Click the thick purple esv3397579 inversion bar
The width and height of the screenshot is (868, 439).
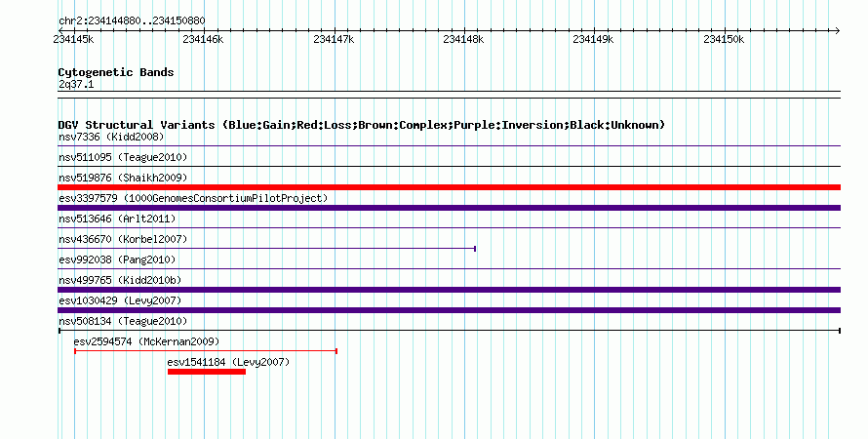449,208
